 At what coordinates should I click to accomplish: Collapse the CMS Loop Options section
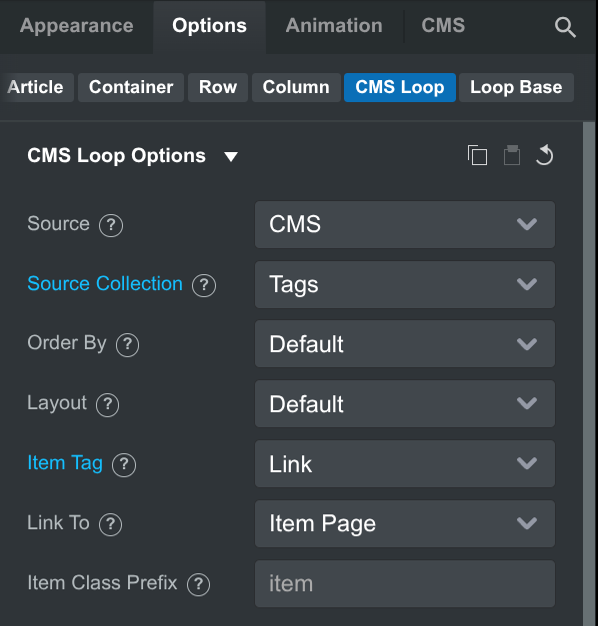[x=231, y=156]
